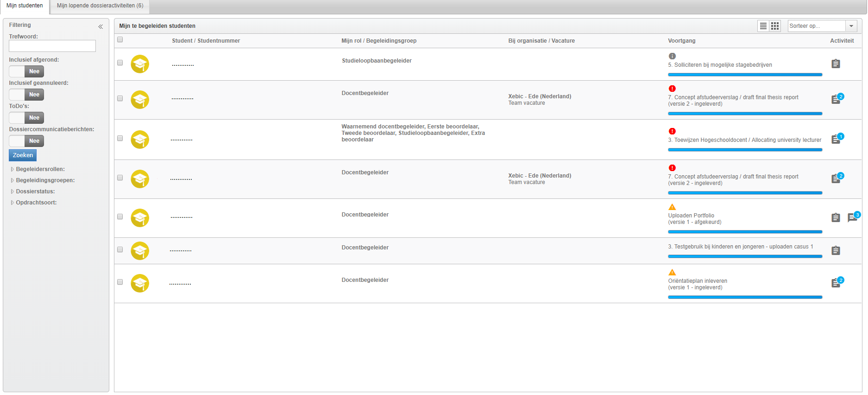Screen dimensions: 868x395
Task: Open student avatar in Testgebruik bij kinderen row
Action: pyautogui.click(x=140, y=251)
